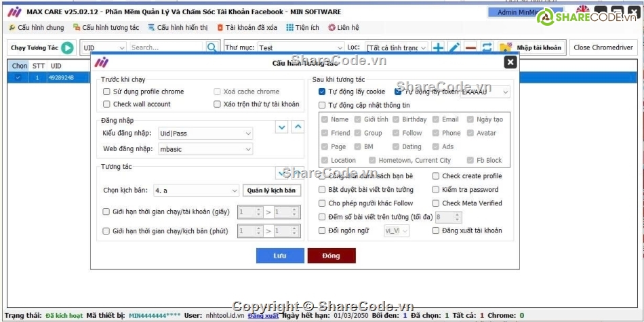The image size is (644, 322).
Task: Click Quản lý kịch bản button
Action: tap(271, 190)
